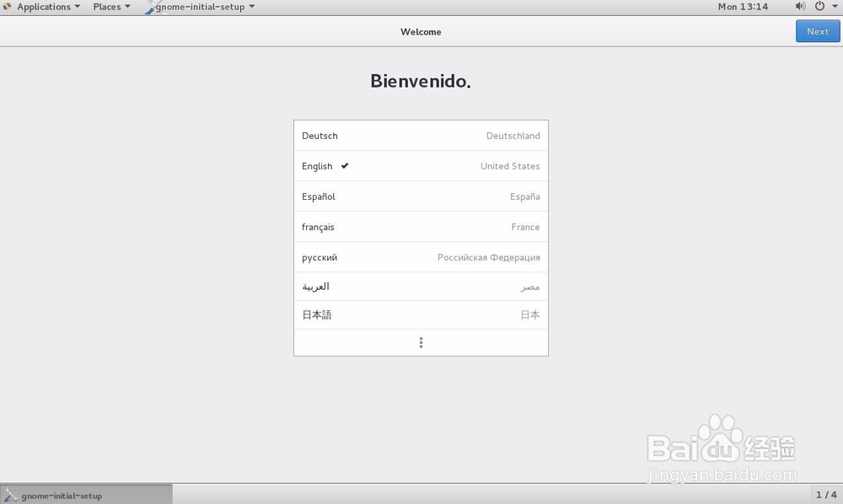Click the Applications activities icon
843x504 pixels.
click(7, 7)
